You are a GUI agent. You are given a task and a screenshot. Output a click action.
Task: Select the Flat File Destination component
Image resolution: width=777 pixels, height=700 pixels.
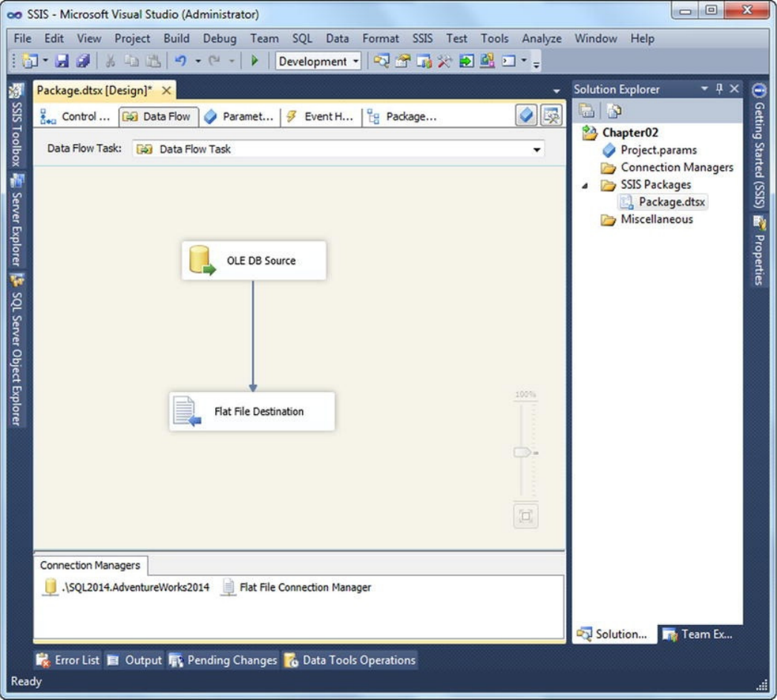pos(252,411)
